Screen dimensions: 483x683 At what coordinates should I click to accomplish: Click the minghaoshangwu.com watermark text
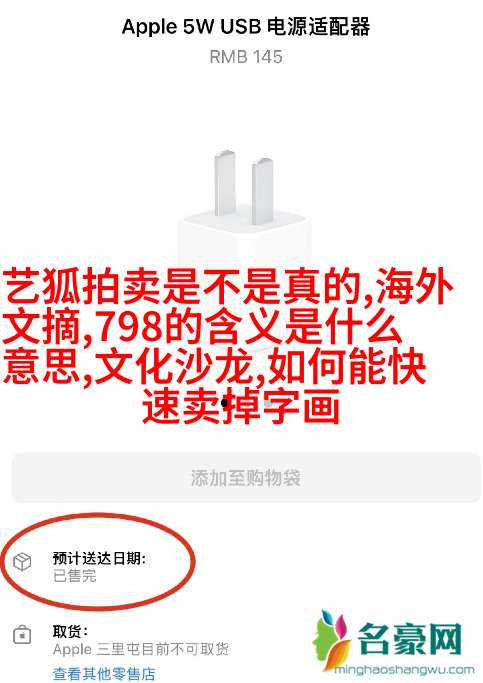pyautogui.click(x=404, y=669)
